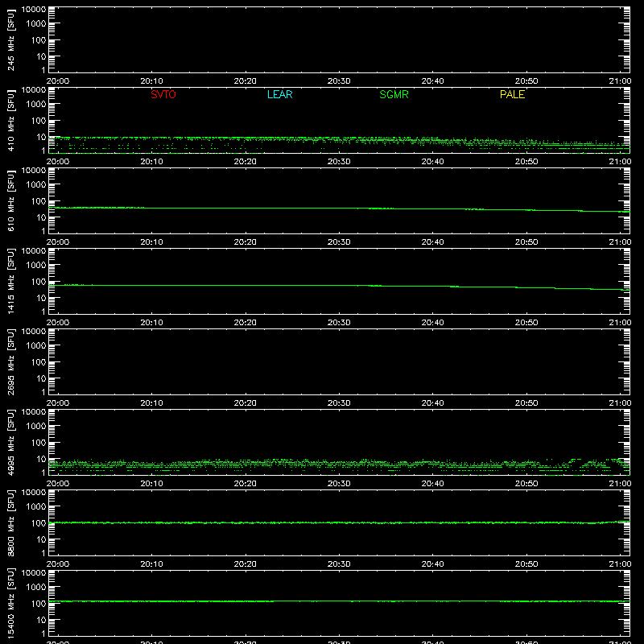Click the green flux trace in the 15400 MHz panel
Screen dimensions: 644x644
tap(339, 601)
